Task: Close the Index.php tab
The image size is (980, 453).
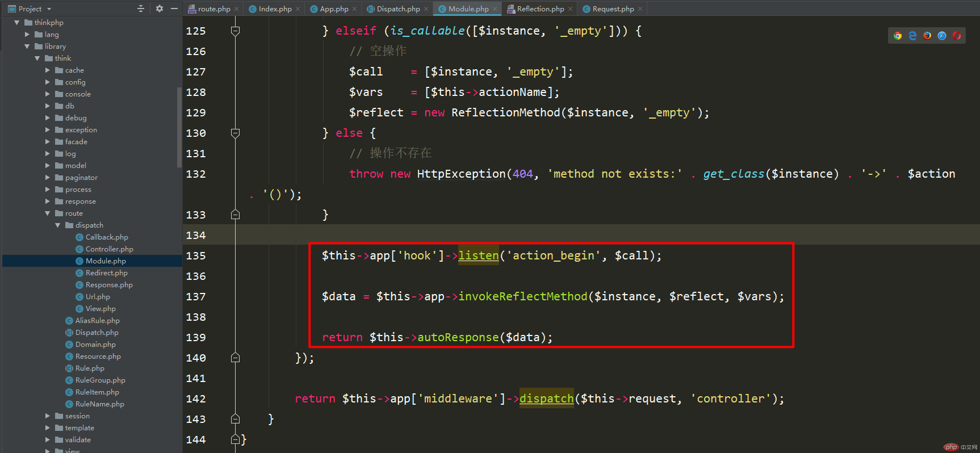Action: pos(298,9)
